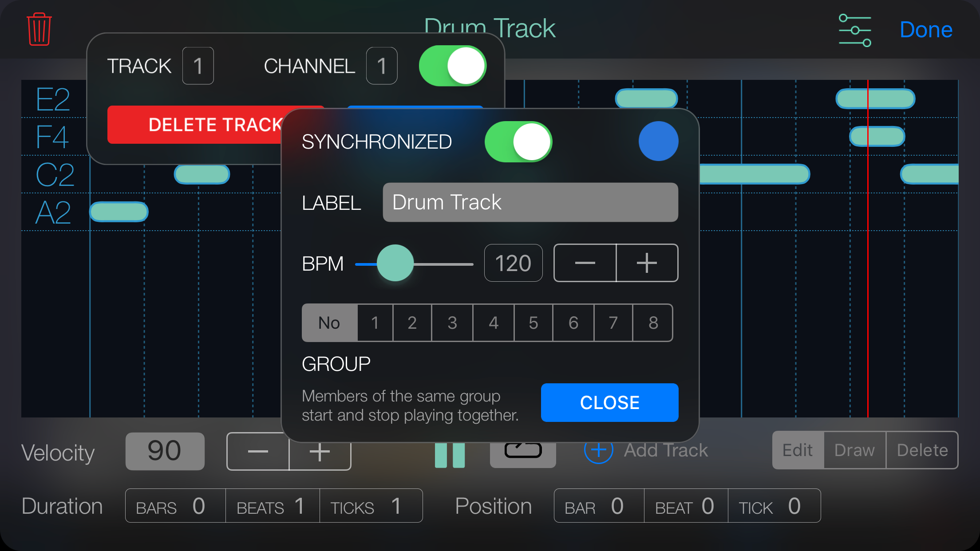Image resolution: width=980 pixels, height=551 pixels.
Task: Open the mixer sliders settings icon
Action: (854, 30)
